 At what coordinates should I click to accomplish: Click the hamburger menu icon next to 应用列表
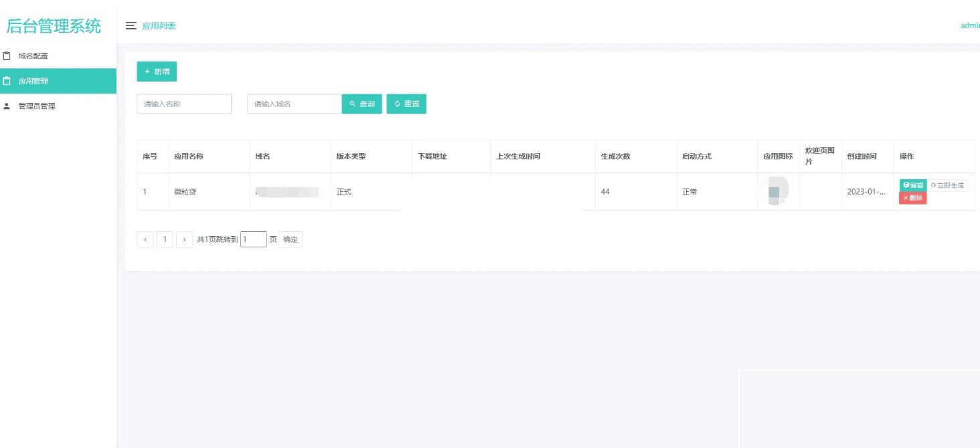[131, 25]
